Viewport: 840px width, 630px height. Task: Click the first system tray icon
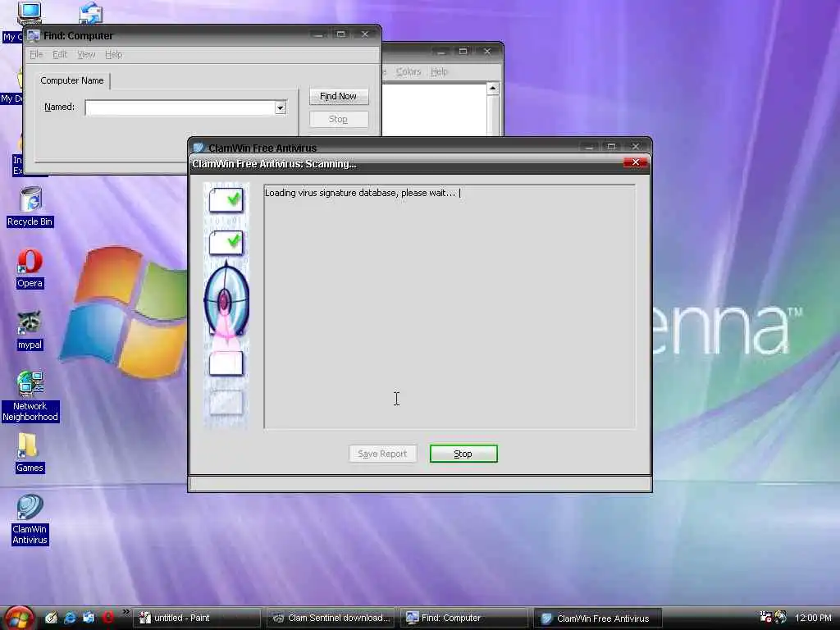click(x=765, y=617)
